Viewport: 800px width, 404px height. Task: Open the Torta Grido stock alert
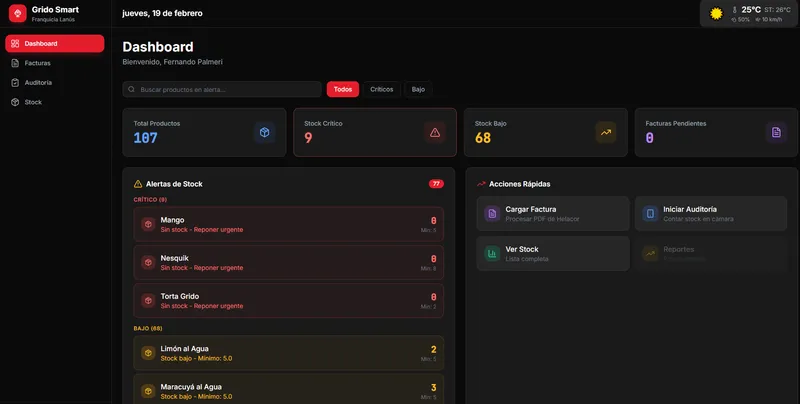pos(288,300)
